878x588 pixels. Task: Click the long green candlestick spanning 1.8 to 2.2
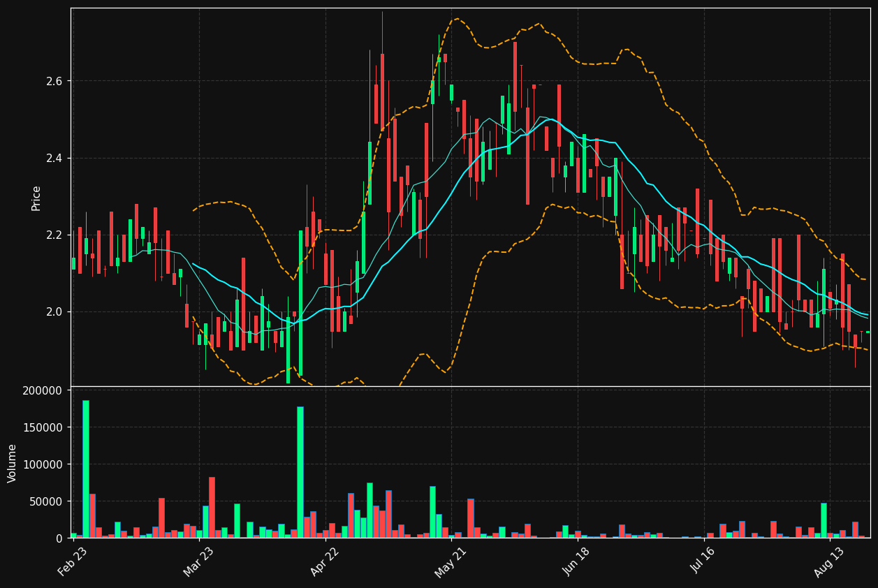tap(301, 303)
